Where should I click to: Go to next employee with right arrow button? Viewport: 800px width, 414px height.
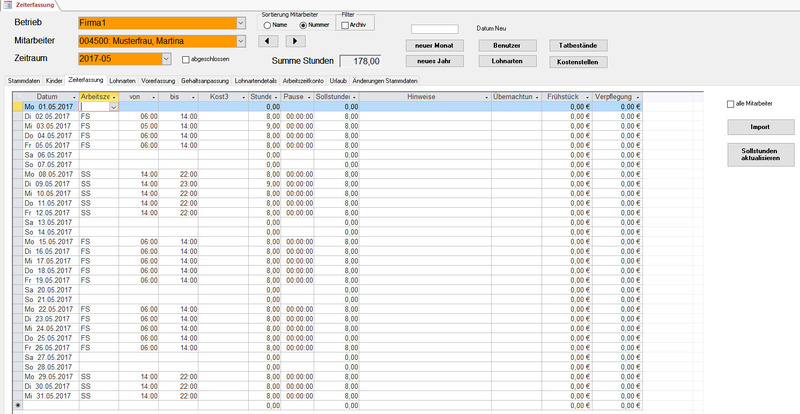point(295,40)
